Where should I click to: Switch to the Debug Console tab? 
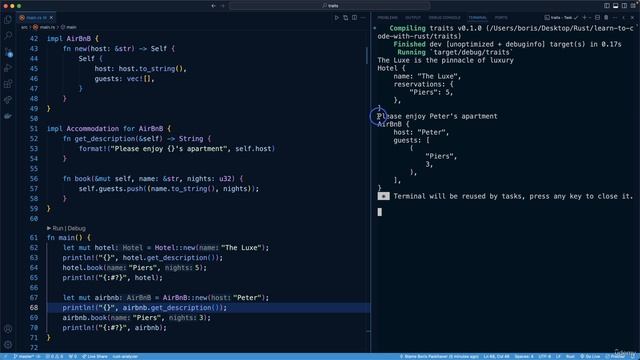(444, 18)
